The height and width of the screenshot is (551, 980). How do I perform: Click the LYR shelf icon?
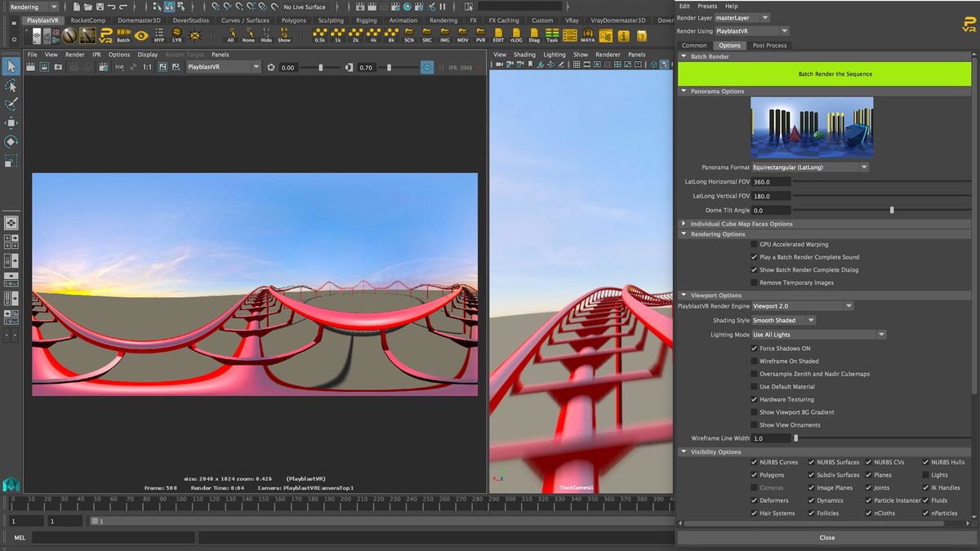[177, 34]
